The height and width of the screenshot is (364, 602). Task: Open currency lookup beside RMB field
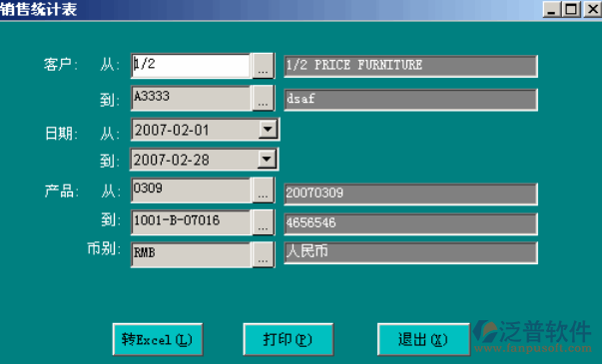point(263,254)
